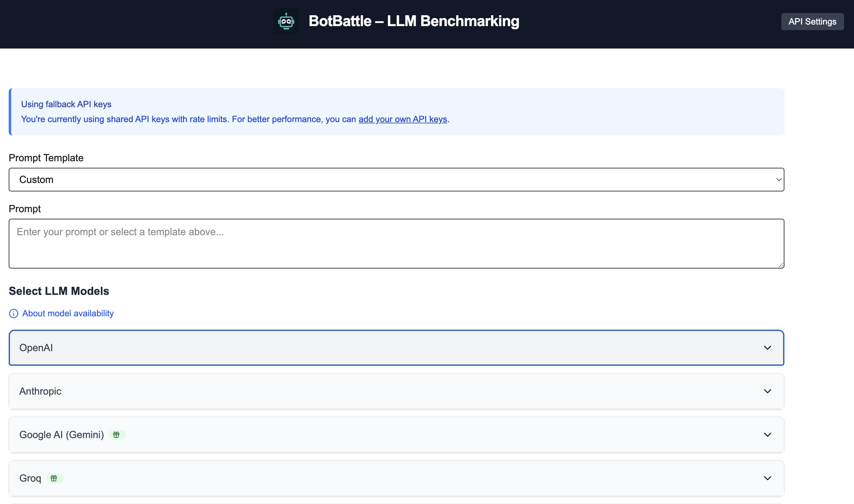Click the chevron on the Groq row
The width and height of the screenshot is (854, 504).
click(767, 478)
